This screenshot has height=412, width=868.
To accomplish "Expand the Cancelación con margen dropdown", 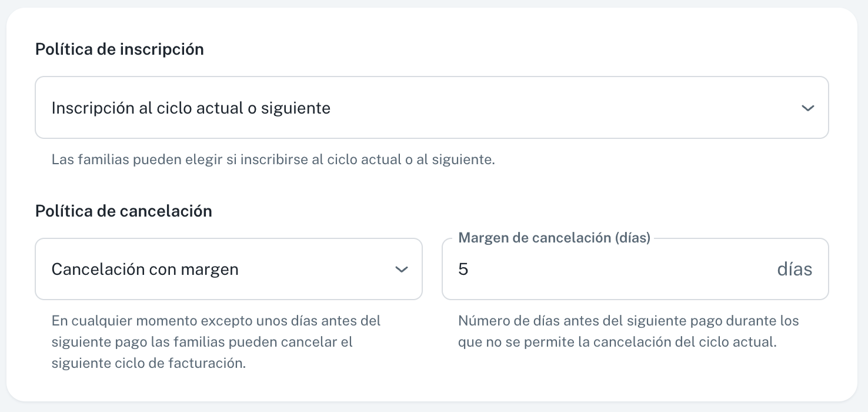I will click(228, 269).
